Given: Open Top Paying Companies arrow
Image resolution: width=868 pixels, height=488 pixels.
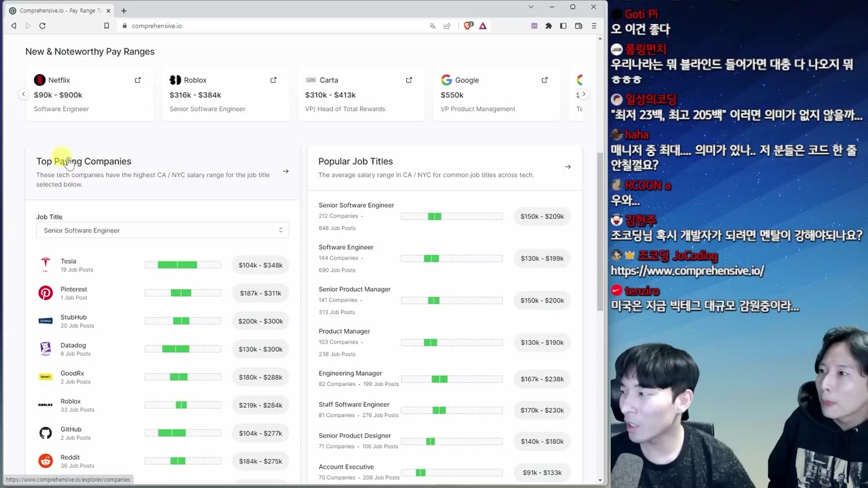Looking at the screenshot, I should click(285, 172).
